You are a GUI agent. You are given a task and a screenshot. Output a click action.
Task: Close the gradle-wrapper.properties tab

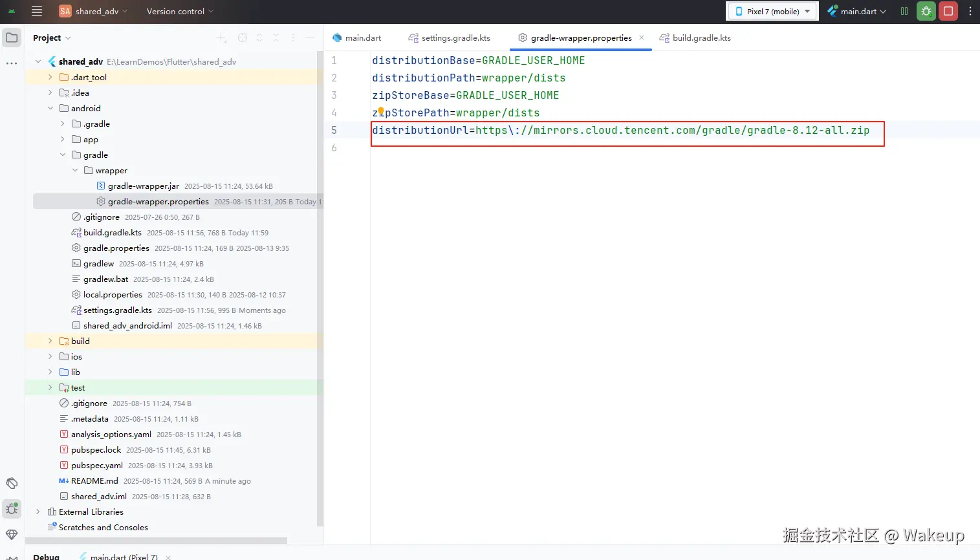642,38
